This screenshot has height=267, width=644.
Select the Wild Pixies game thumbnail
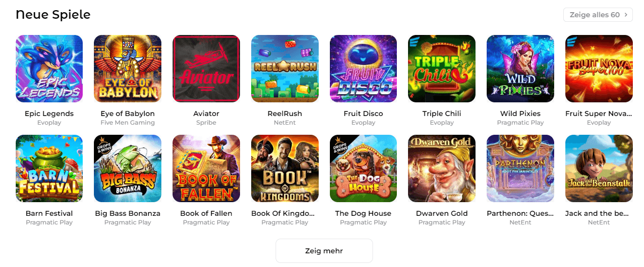pyautogui.click(x=520, y=69)
